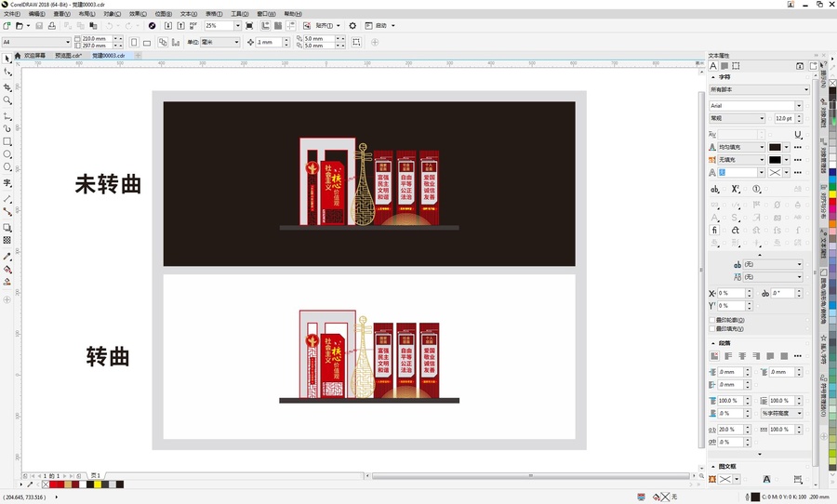Collapse the 字符 character section
This screenshot has width=837, height=504.
pyautogui.click(x=712, y=77)
